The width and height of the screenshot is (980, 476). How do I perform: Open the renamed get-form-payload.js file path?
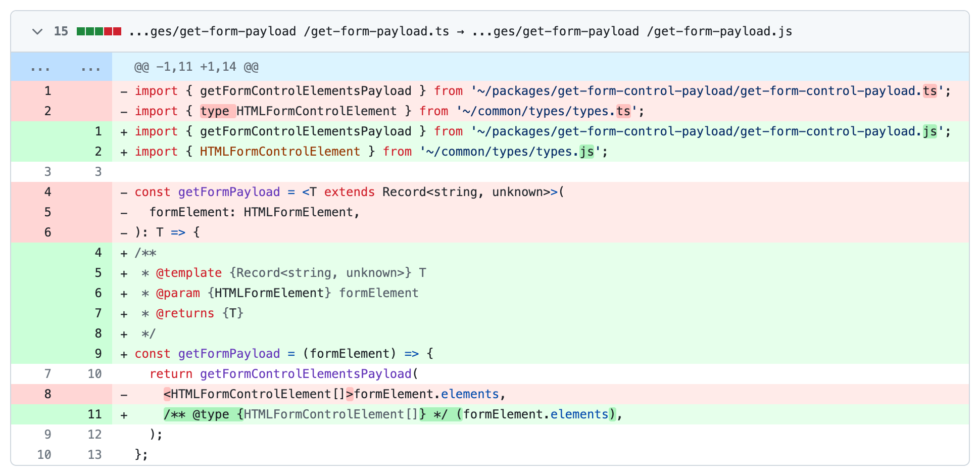631,31
